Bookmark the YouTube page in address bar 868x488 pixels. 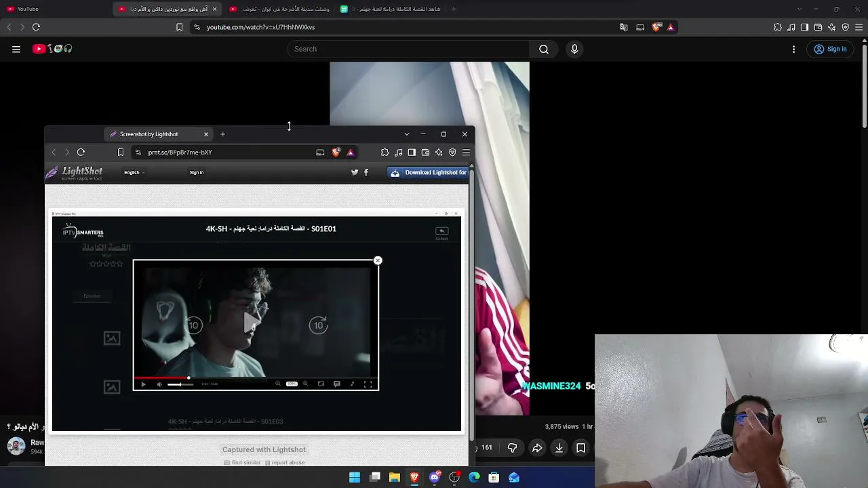[179, 27]
